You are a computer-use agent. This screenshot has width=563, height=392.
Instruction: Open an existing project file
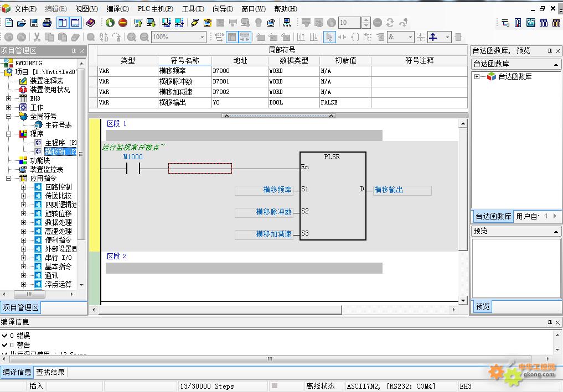[x=22, y=23]
